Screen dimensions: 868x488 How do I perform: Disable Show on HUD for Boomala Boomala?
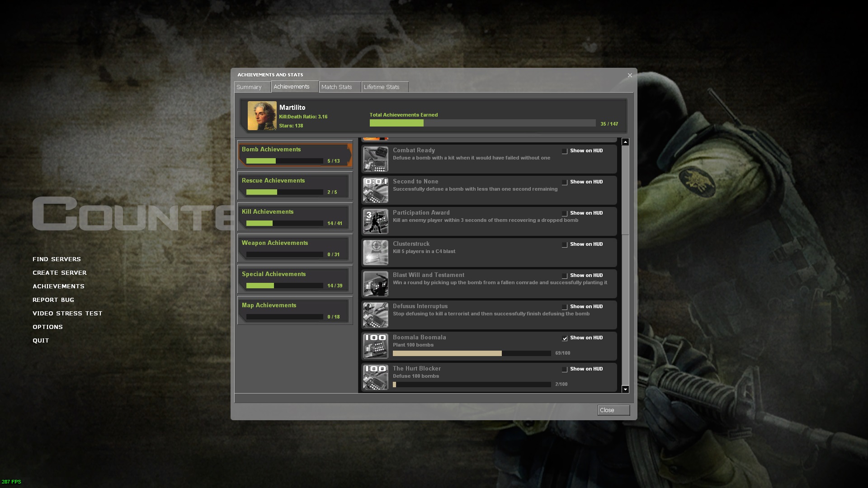[565, 338]
